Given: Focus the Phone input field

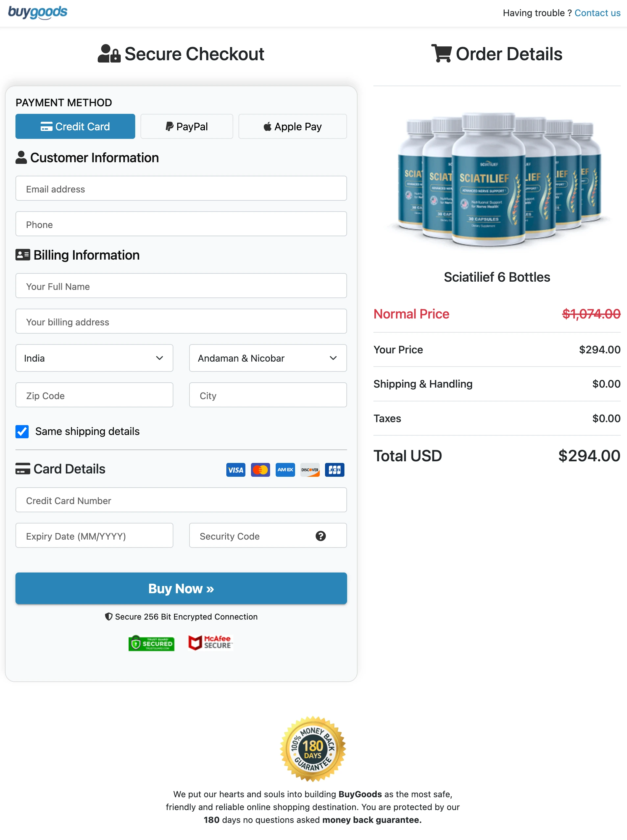Looking at the screenshot, I should tap(181, 224).
